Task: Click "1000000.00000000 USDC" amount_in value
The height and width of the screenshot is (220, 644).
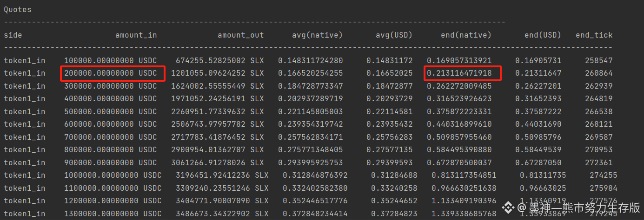Action: [113, 175]
